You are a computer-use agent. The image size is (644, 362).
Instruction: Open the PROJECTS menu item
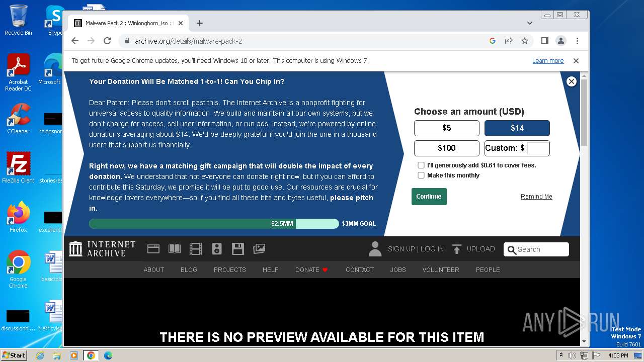click(x=230, y=270)
